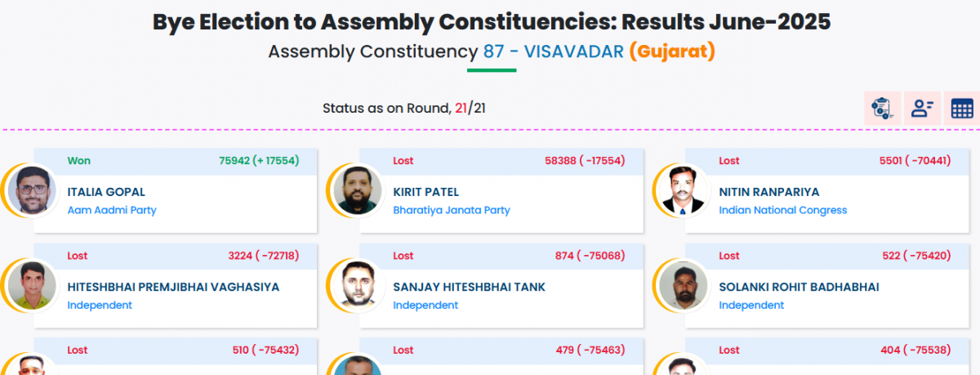Switch to candidate card view icon
Screen dimensions: 980x375
point(923,108)
